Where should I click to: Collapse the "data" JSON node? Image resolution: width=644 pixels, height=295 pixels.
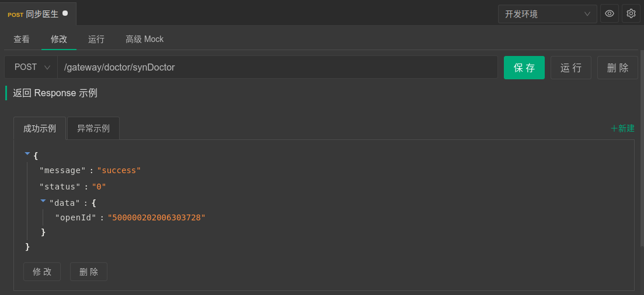coord(43,201)
